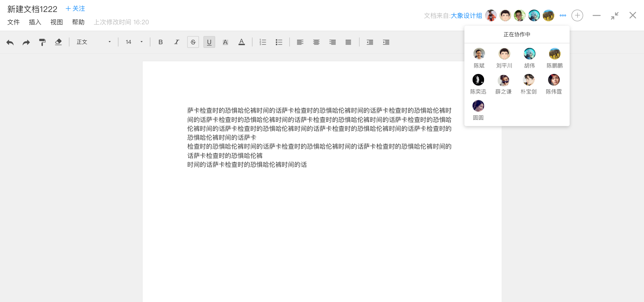Screen dimensions: 644x302
Task: Open the font color picker
Action: [241, 42]
